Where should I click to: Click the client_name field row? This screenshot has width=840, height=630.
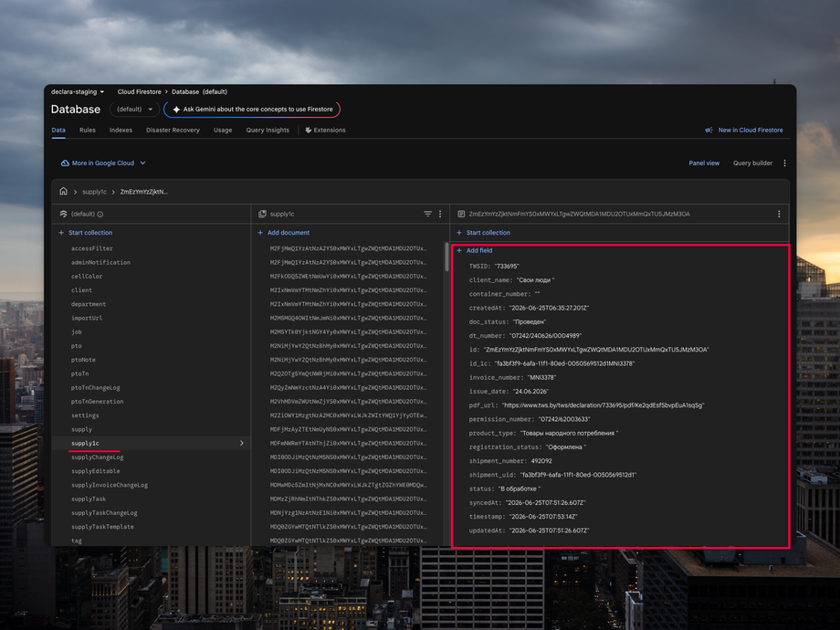511,280
